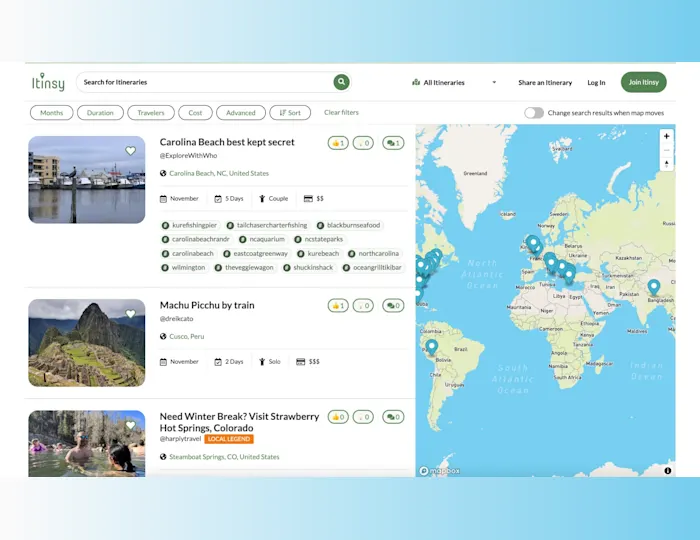
Task: Select the ncaquarium tag
Action: click(262, 239)
